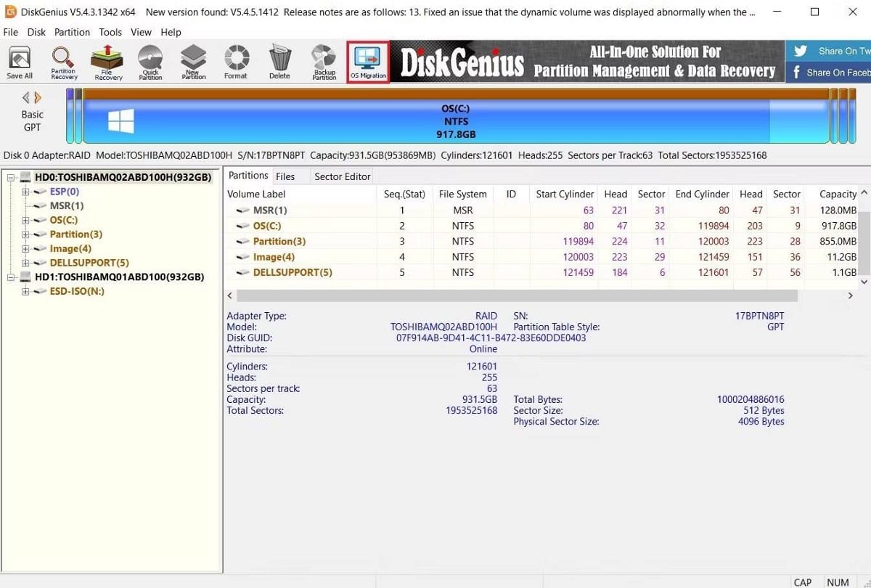Expand the ESP(0) partition node
The image size is (871, 588).
click(25, 191)
